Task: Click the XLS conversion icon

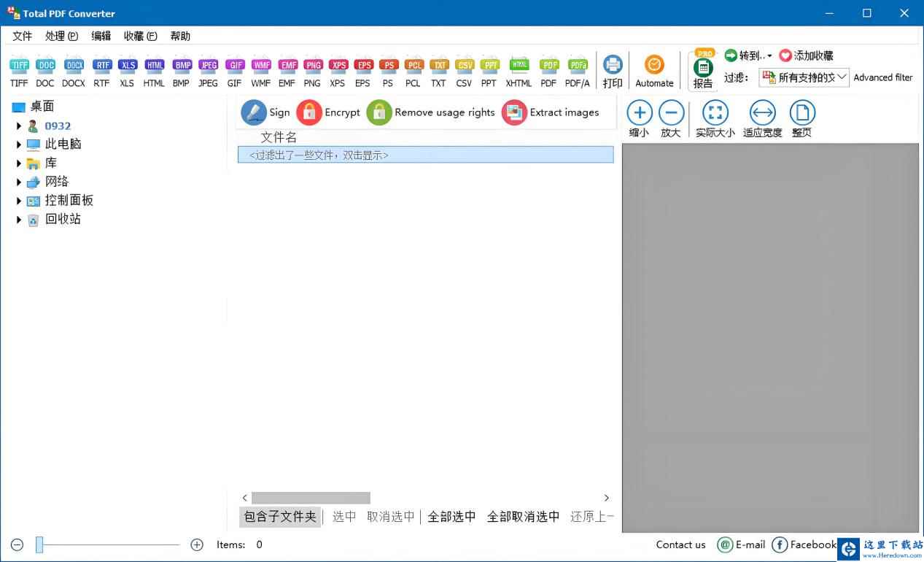Action: 128,72
